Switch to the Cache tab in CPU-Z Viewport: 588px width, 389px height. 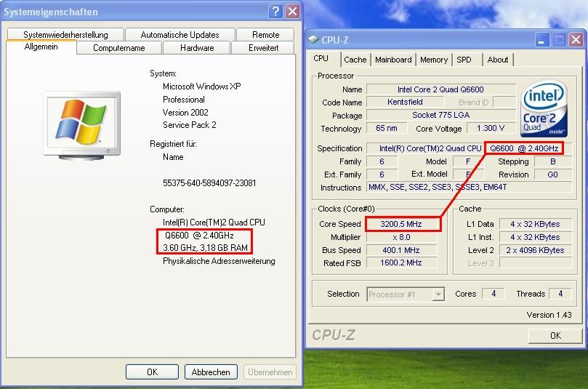(355, 60)
